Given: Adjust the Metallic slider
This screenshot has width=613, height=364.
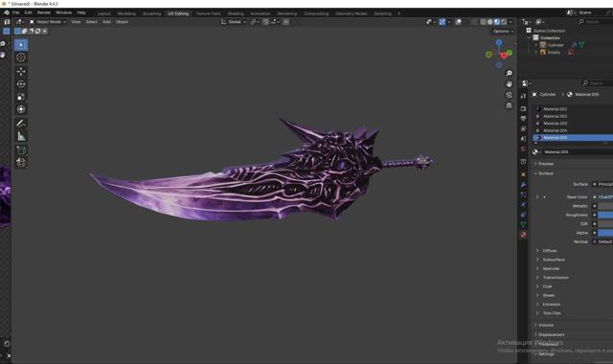Looking at the screenshot, I should click(605, 206).
